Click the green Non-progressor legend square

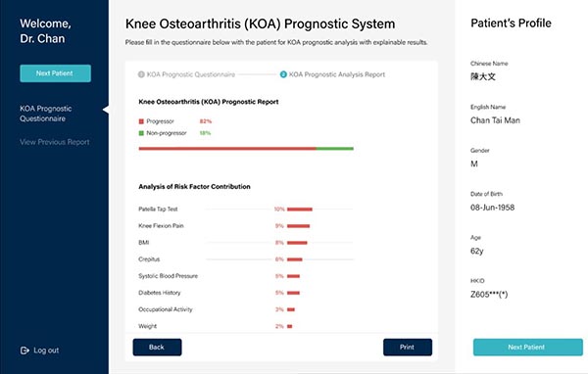tap(141, 133)
